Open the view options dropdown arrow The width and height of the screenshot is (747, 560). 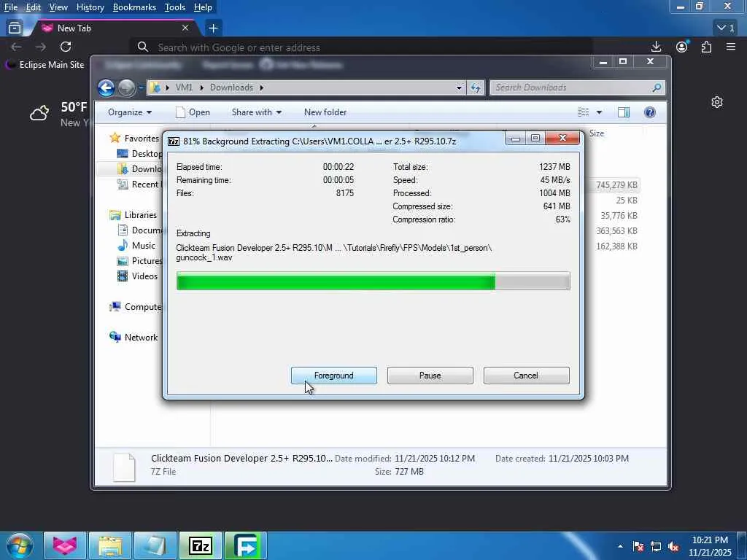(600, 112)
